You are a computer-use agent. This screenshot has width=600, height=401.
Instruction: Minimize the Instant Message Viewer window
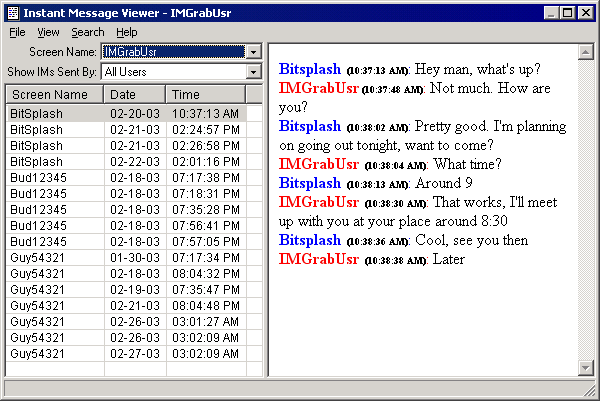point(551,13)
